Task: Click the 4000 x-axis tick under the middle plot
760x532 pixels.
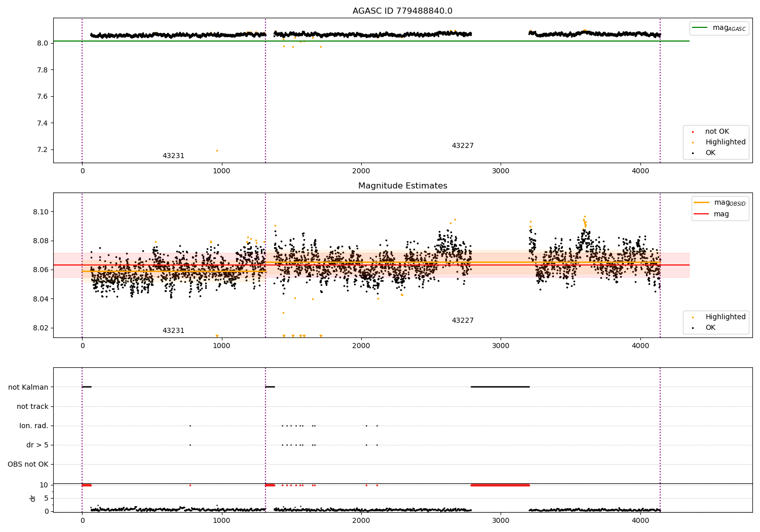Action: pyautogui.click(x=640, y=346)
